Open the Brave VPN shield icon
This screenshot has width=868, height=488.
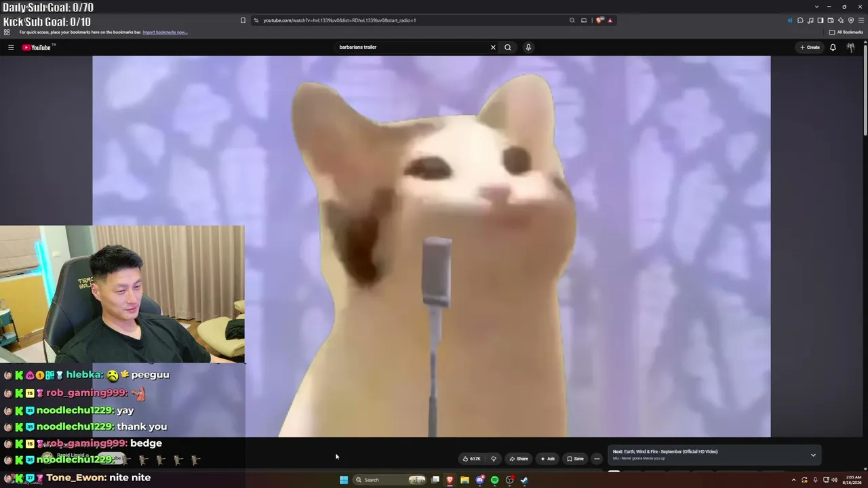pyautogui.click(x=851, y=20)
